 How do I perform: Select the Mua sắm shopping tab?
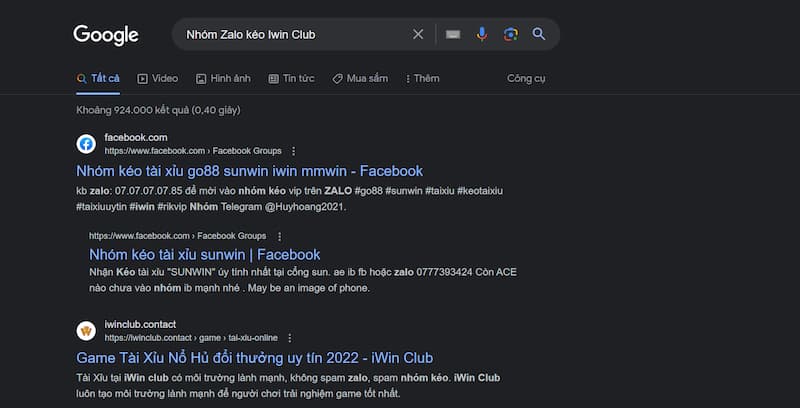click(360, 78)
